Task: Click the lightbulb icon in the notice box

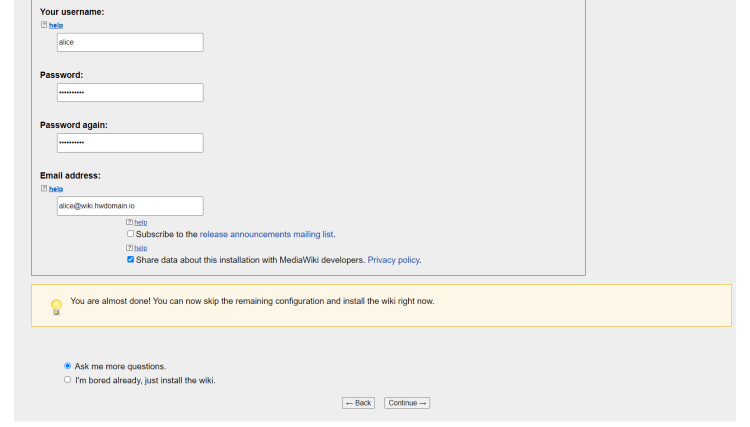Action: [56, 307]
